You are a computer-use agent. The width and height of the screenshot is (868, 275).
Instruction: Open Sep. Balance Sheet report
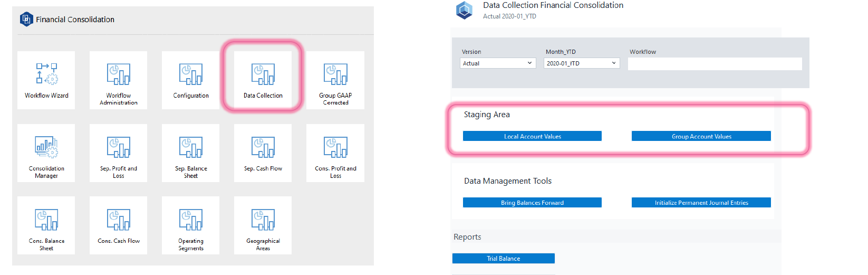coord(191,153)
